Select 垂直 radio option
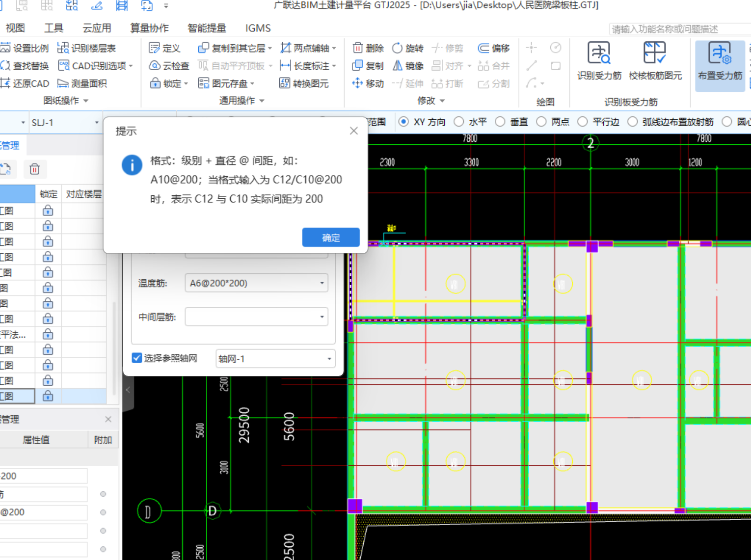Viewport: 751px width, 560px height. coord(500,122)
